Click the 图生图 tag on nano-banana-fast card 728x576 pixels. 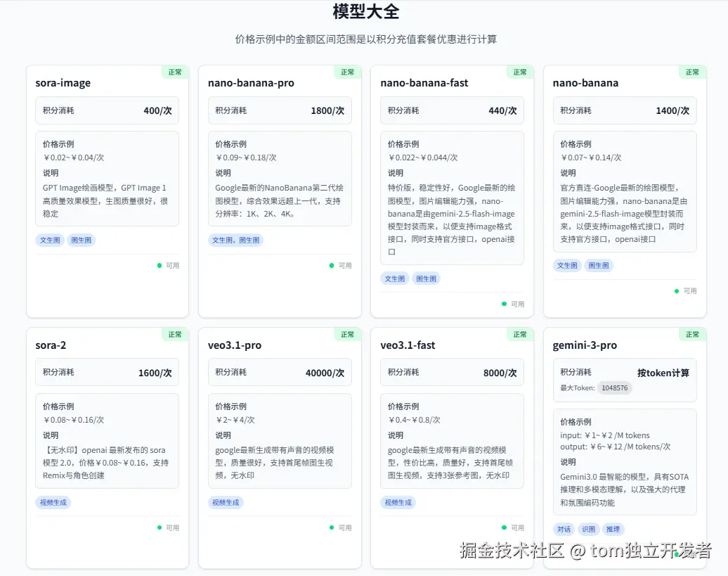click(x=427, y=279)
